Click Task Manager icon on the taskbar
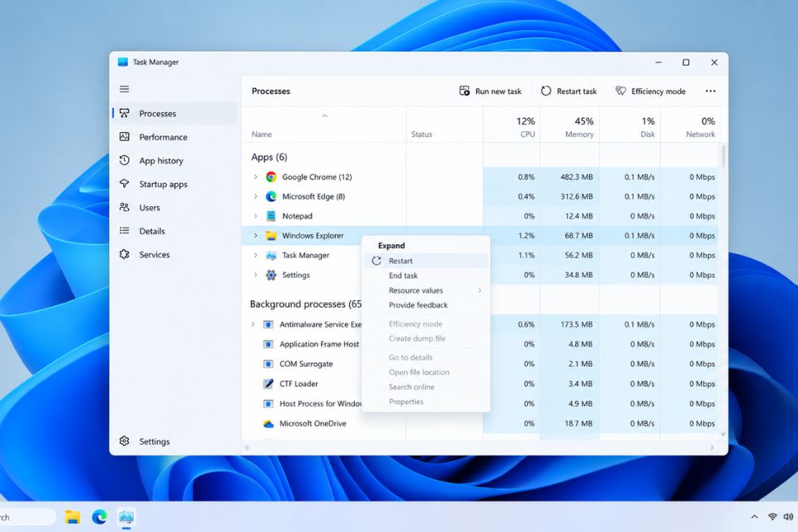The height and width of the screenshot is (532, 798). pos(126,517)
